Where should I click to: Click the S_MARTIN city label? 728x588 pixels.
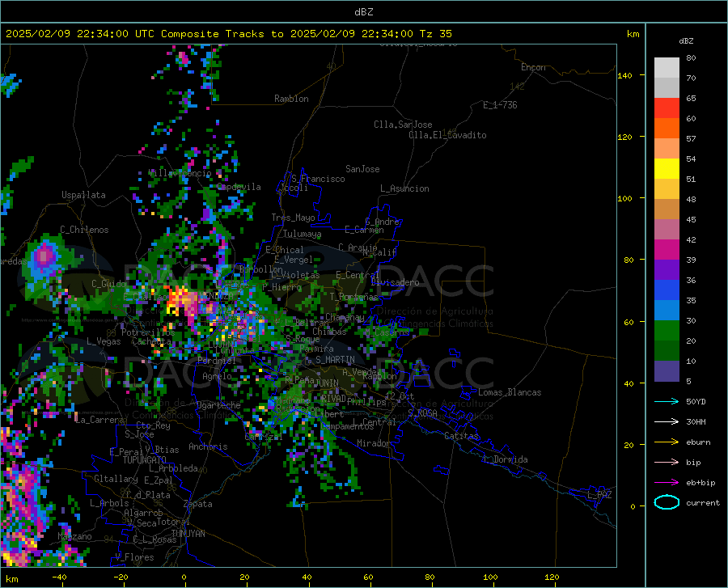pos(335,360)
